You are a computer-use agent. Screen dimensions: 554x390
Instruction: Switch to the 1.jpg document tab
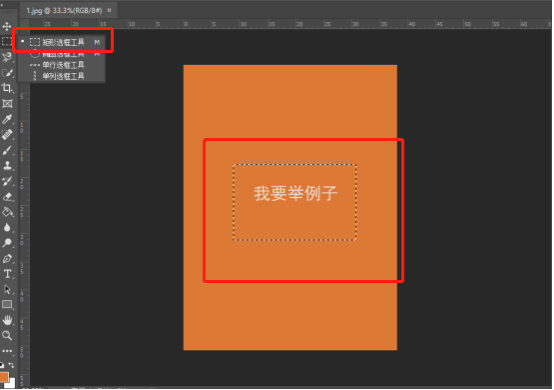pyautogui.click(x=64, y=10)
